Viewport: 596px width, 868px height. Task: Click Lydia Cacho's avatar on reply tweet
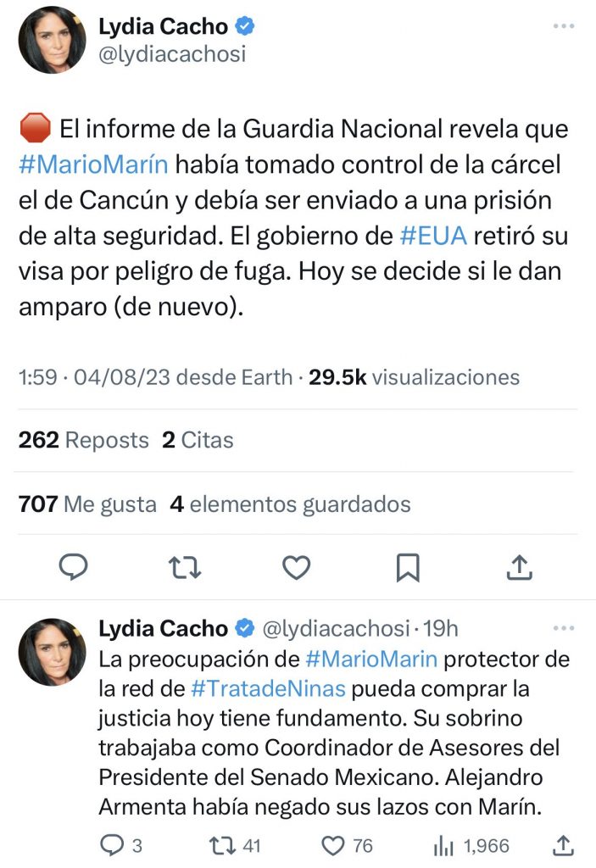52,652
